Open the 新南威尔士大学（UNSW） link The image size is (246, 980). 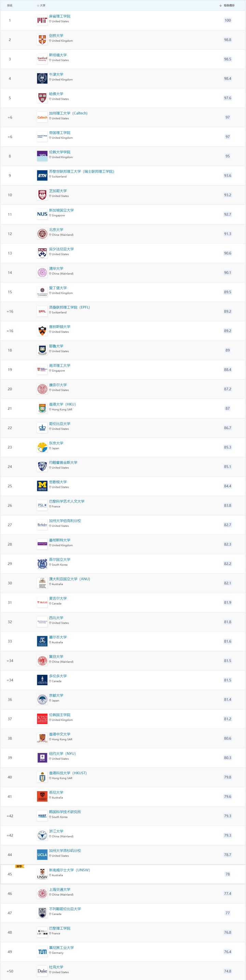[69, 870]
